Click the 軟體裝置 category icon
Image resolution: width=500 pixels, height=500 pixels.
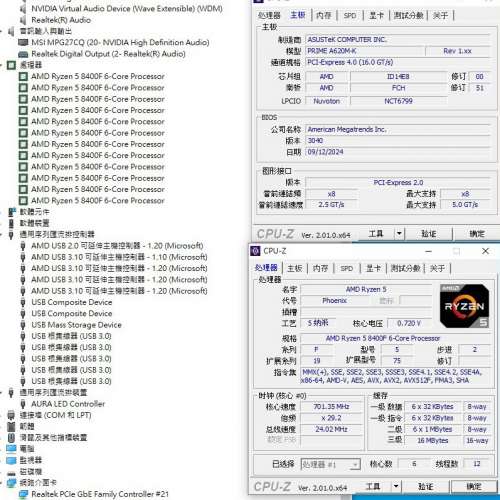pyautogui.click(x=11, y=223)
